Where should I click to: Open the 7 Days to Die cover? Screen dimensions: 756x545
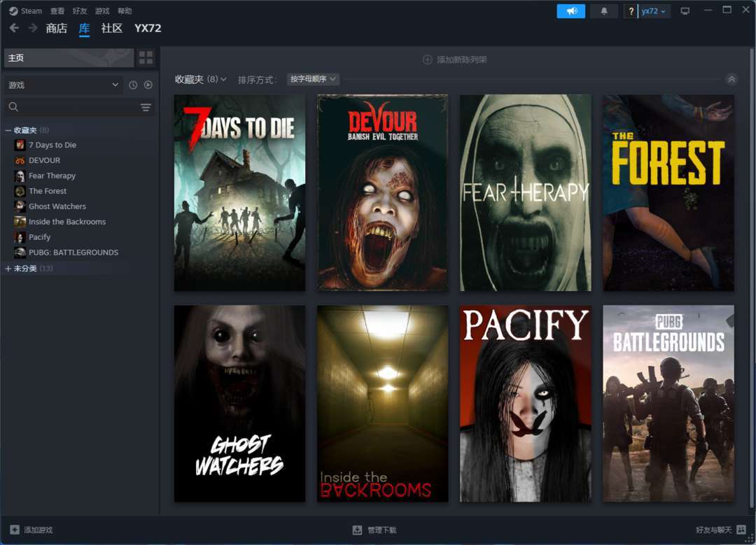239,193
